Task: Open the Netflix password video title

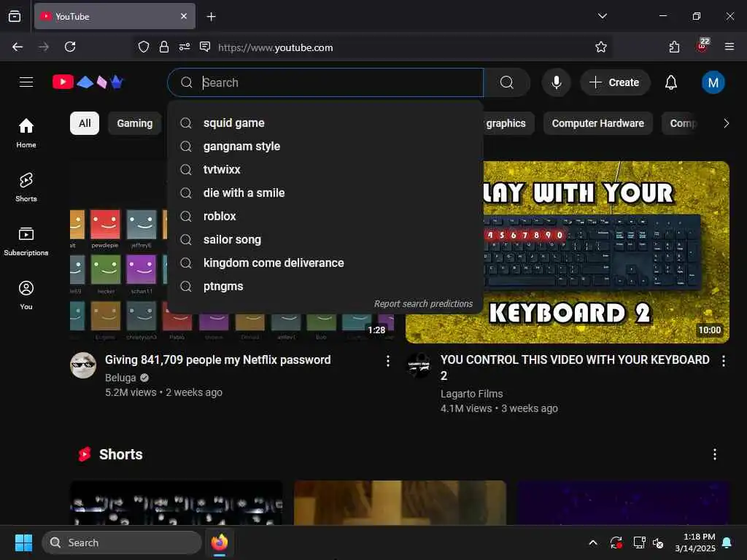Action: (x=217, y=360)
